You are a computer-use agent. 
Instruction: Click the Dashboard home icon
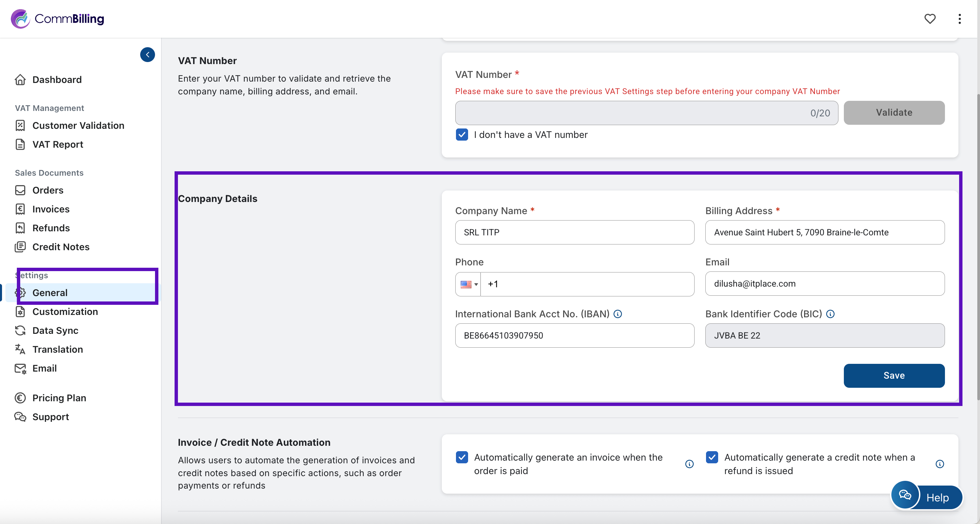(20, 80)
